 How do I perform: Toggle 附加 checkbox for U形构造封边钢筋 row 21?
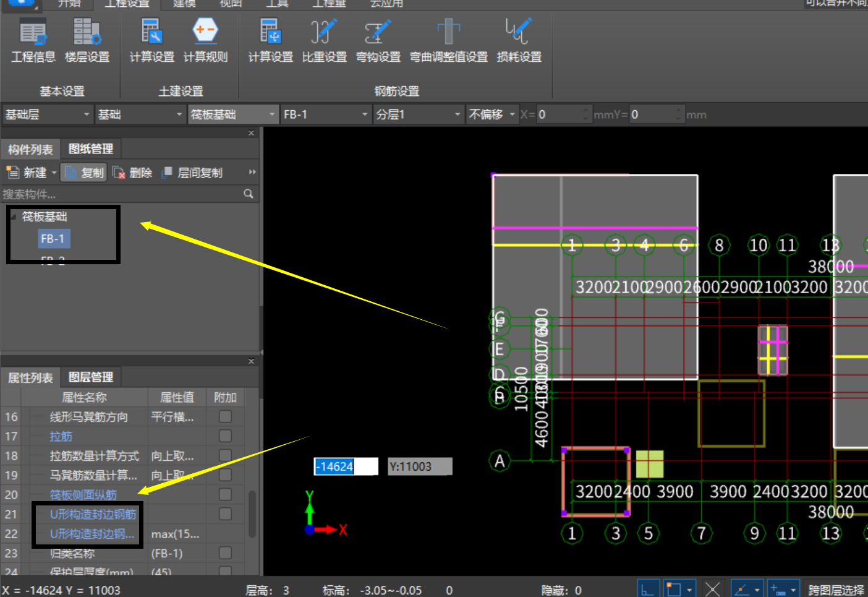tap(226, 514)
